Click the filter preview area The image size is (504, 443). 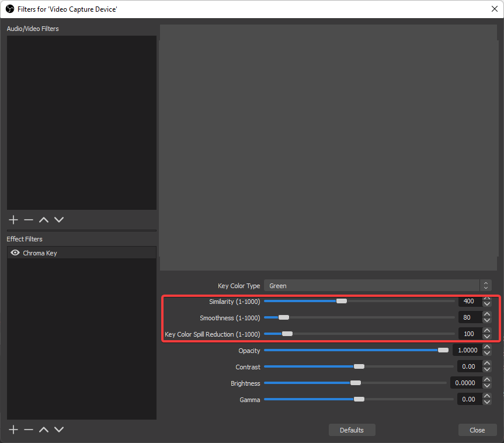tap(328, 148)
